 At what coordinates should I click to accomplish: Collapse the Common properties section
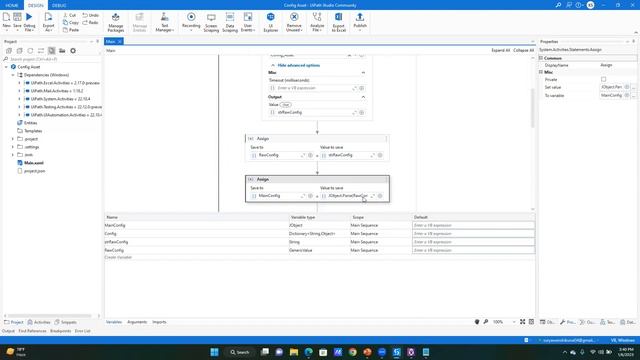(541, 58)
